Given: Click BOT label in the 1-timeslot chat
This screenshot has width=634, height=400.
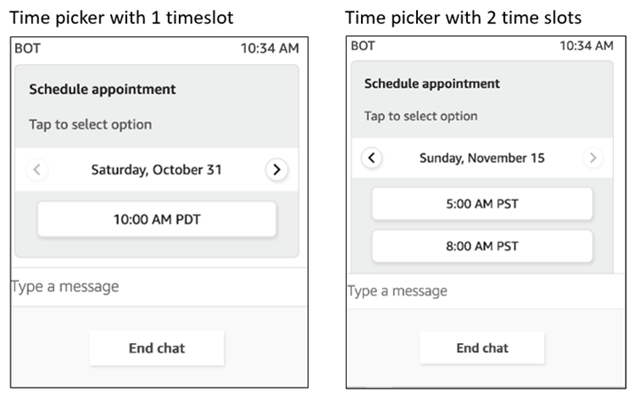Looking at the screenshot, I should click(27, 47).
